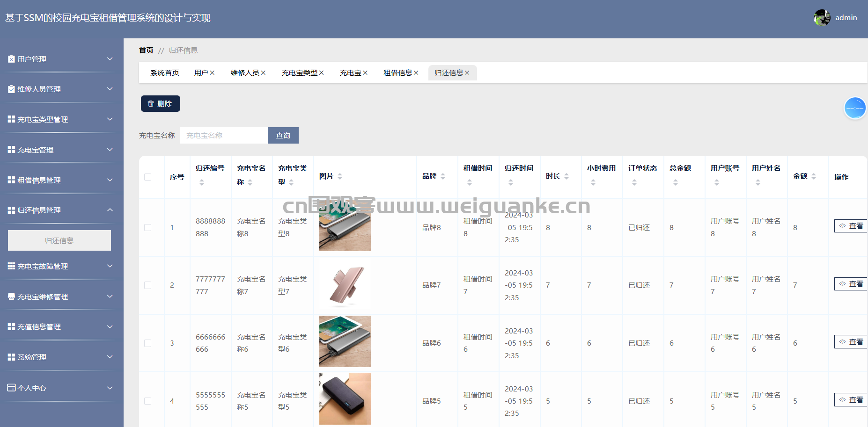Image resolution: width=868 pixels, height=427 pixels.
Task: Expand 个人中心 menu chevron
Action: [110, 388]
